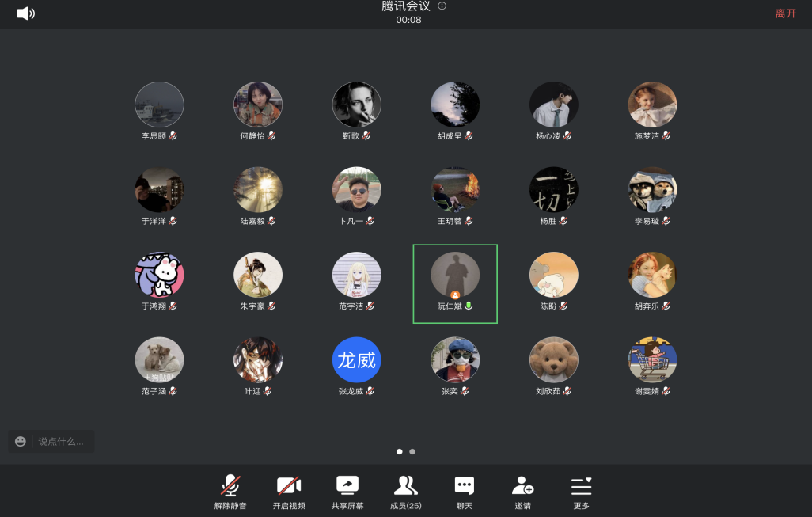Select the highlighted 阮仁斌 participant tile
Image resolution: width=812 pixels, height=517 pixels.
(455, 283)
